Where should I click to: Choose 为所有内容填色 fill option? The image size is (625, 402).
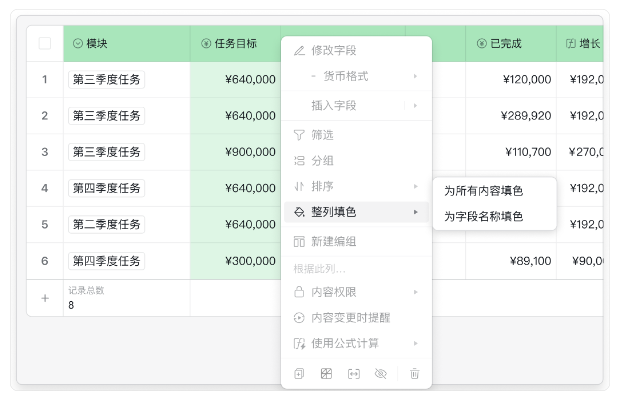click(x=483, y=191)
